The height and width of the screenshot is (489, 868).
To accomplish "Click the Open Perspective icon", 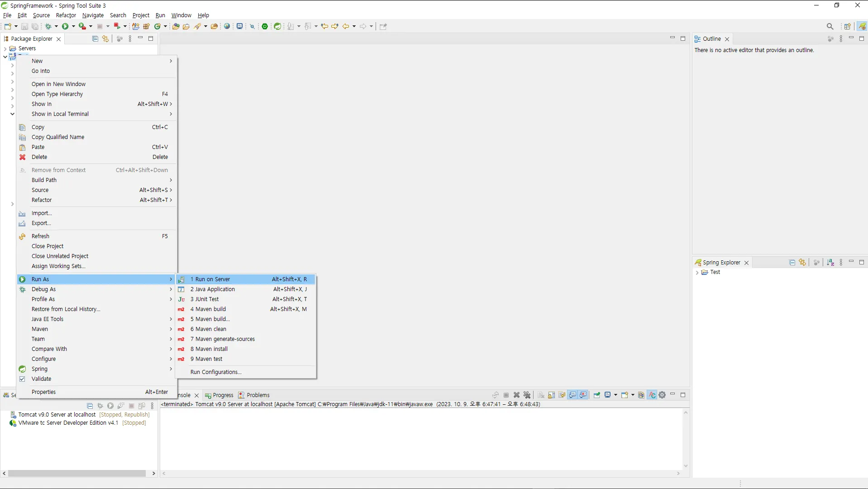I will 848,26.
